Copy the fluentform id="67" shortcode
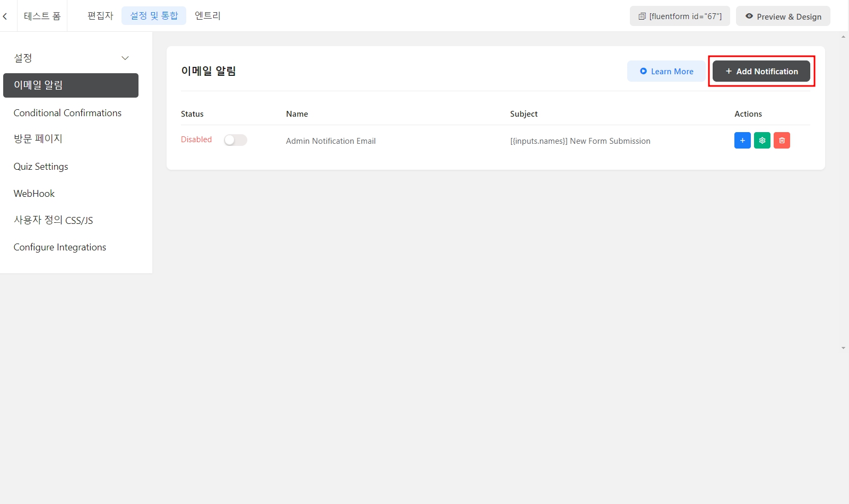This screenshot has width=849, height=504. point(680,16)
